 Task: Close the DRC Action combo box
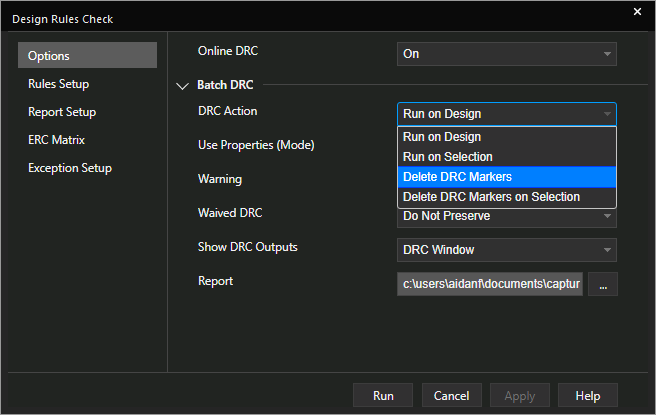click(x=507, y=114)
